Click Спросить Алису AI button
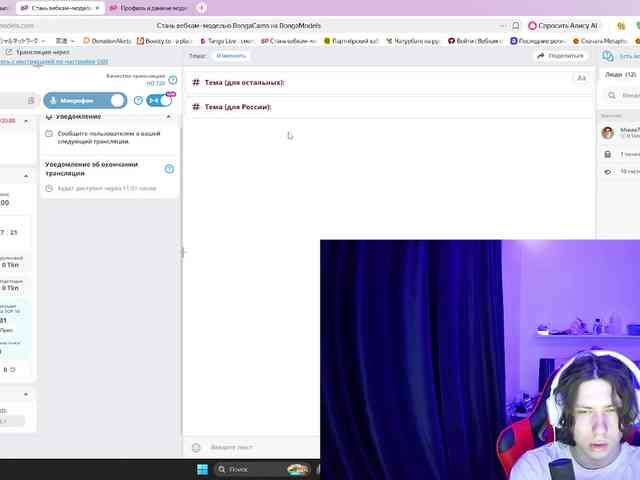This screenshot has height=480, width=640. [x=564, y=25]
